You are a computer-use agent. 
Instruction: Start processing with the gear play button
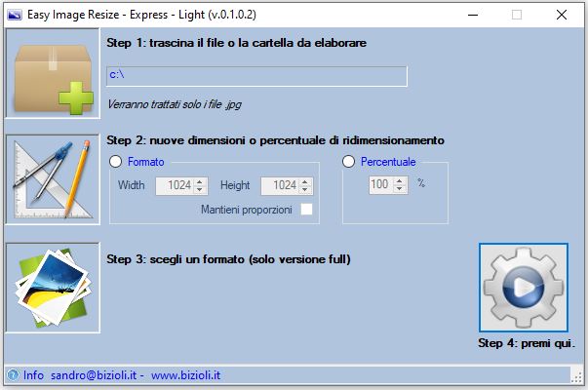[524, 288]
